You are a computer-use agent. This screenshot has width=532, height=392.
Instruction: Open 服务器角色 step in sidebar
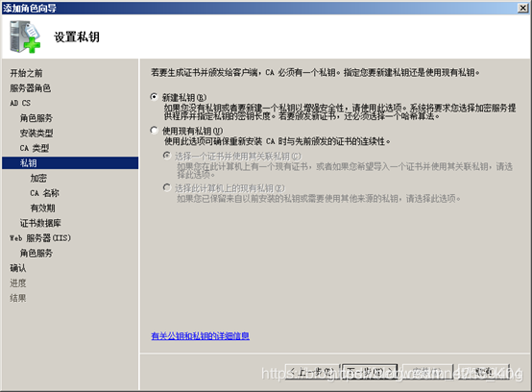[30, 88]
